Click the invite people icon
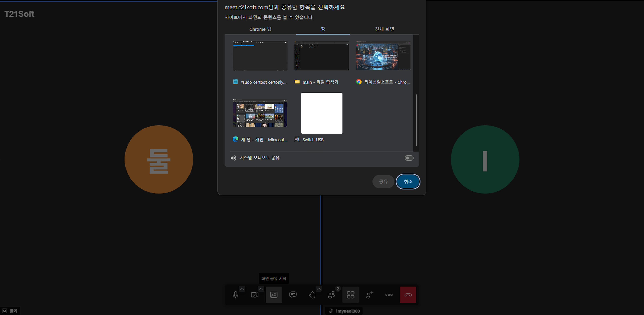 (369, 295)
